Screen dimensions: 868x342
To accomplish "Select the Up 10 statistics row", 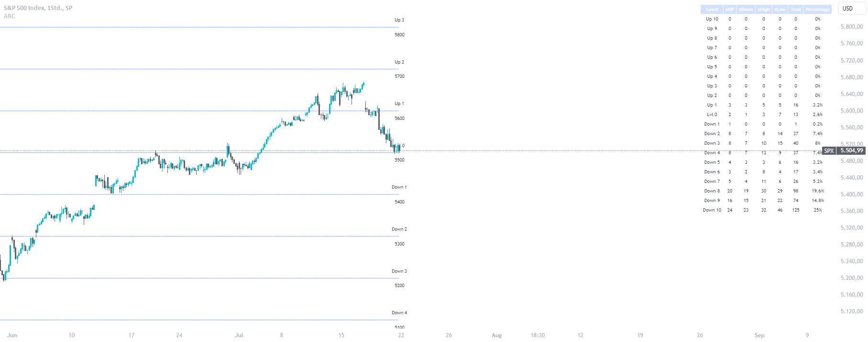I will point(712,19).
